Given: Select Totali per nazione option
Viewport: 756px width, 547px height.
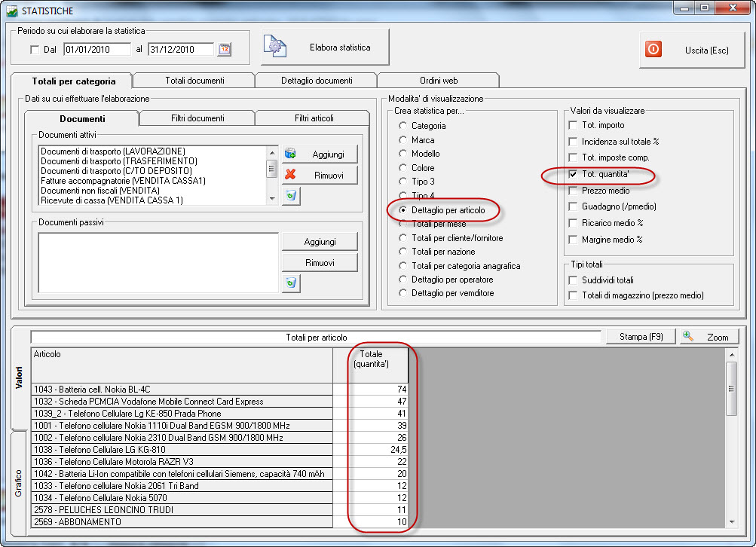Looking at the screenshot, I should pos(402,252).
